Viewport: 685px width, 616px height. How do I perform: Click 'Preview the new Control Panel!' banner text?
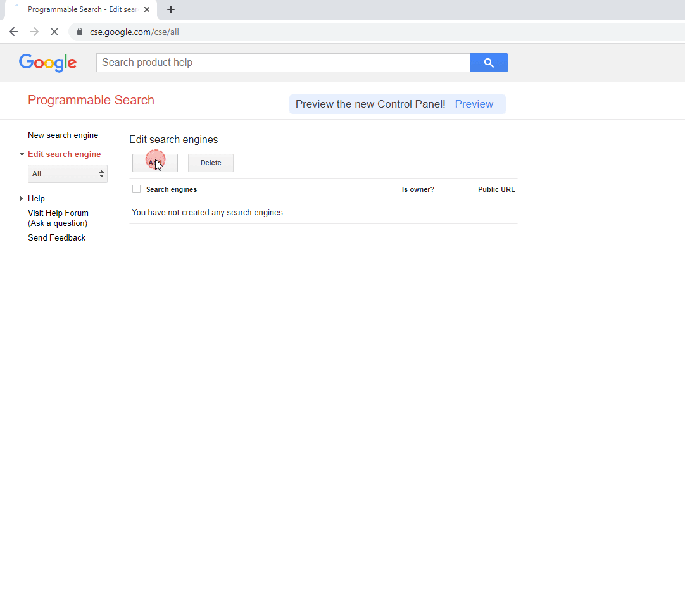coord(370,104)
